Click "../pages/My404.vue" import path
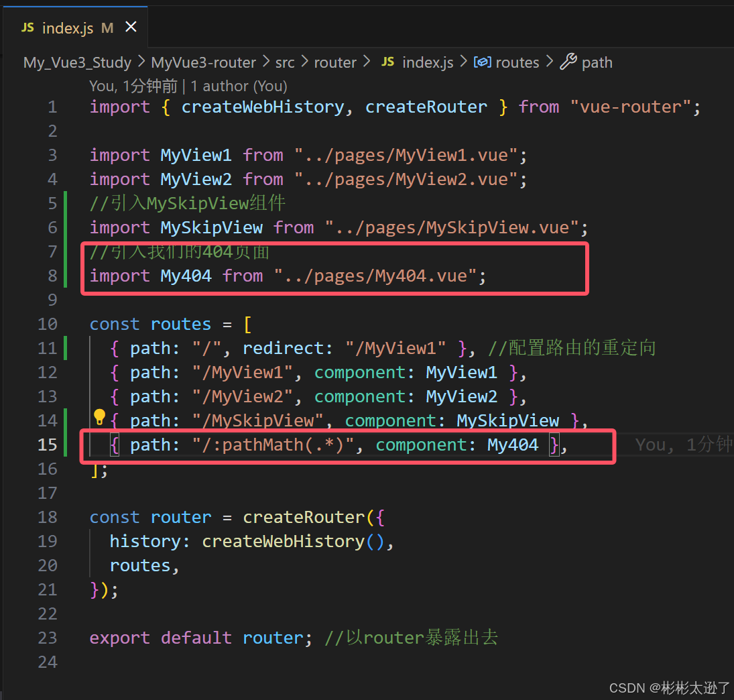Screen dimensions: 734x700 [x=375, y=276]
